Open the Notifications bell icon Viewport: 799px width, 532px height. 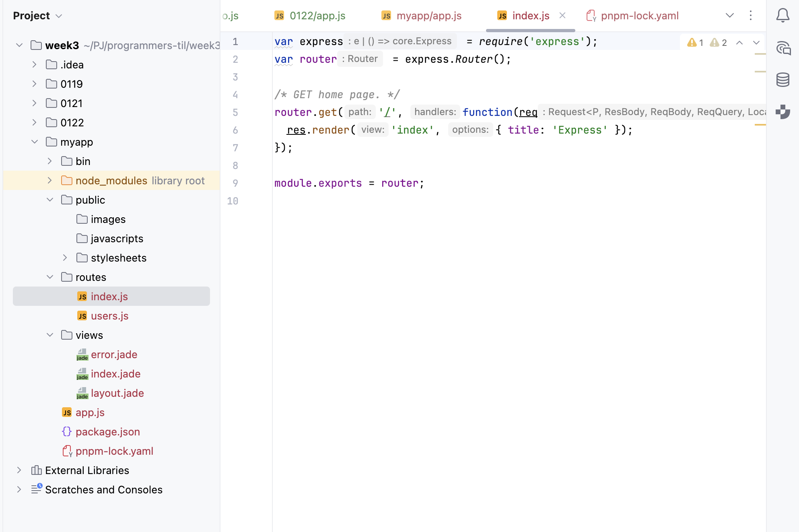pos(783,16)
